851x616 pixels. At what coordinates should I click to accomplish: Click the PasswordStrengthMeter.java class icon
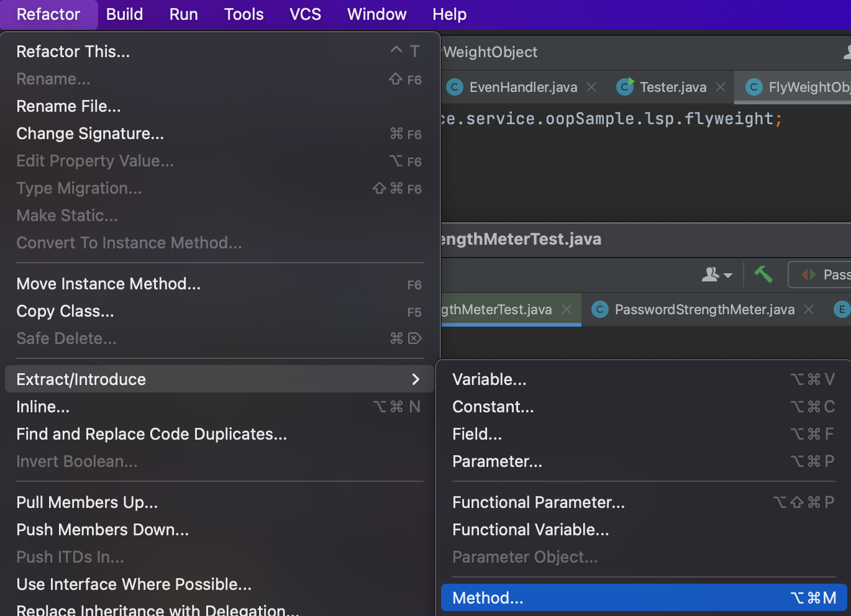599,309
